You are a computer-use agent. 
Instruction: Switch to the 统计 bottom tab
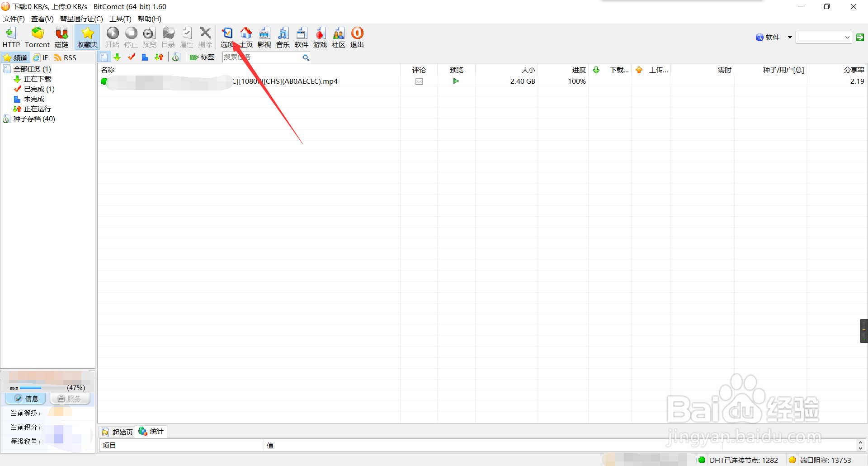click(151, 432)
